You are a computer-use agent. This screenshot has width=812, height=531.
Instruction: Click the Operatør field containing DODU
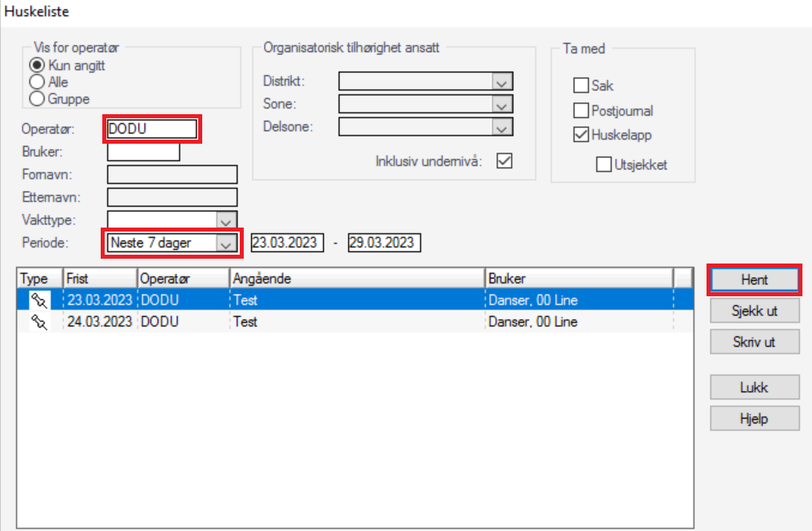click(151, 129)
